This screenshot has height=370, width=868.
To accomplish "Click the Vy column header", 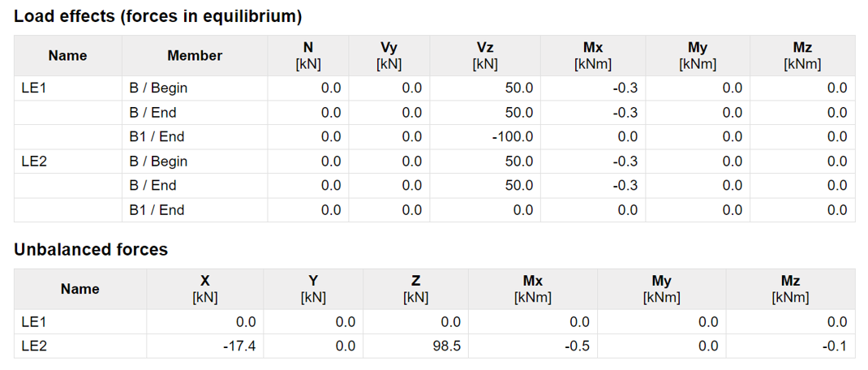I will click(x=389, y=56).
